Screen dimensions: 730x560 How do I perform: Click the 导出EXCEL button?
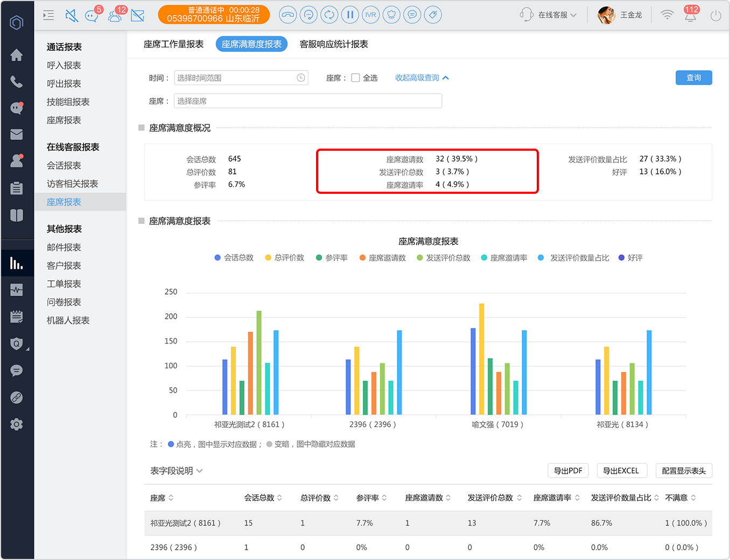tap(621, 471)
